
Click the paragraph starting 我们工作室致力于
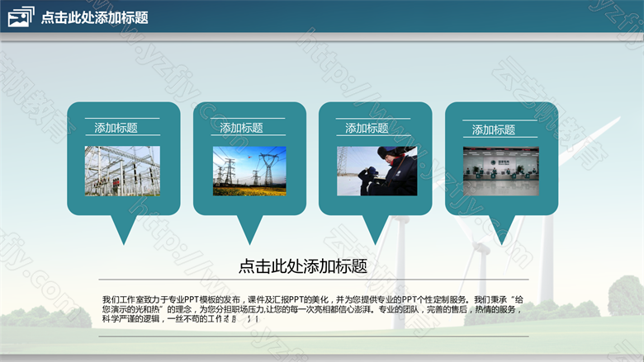(313, 309)
